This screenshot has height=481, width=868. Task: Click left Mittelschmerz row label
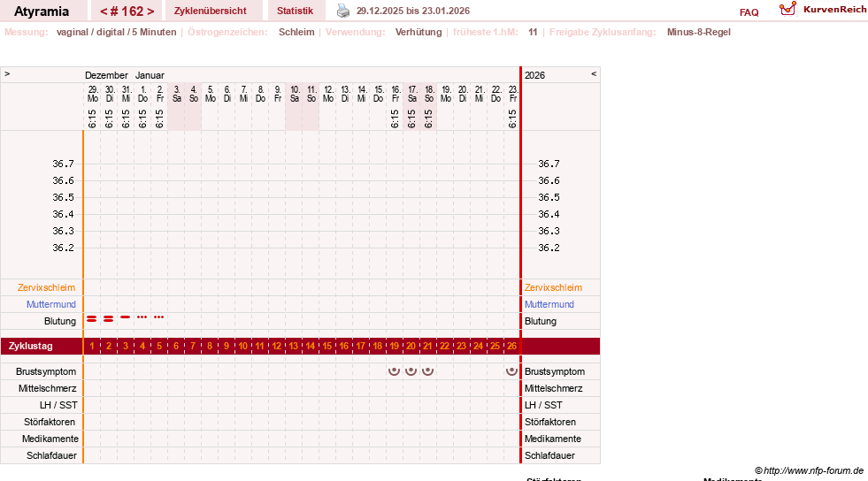(47, 388)
